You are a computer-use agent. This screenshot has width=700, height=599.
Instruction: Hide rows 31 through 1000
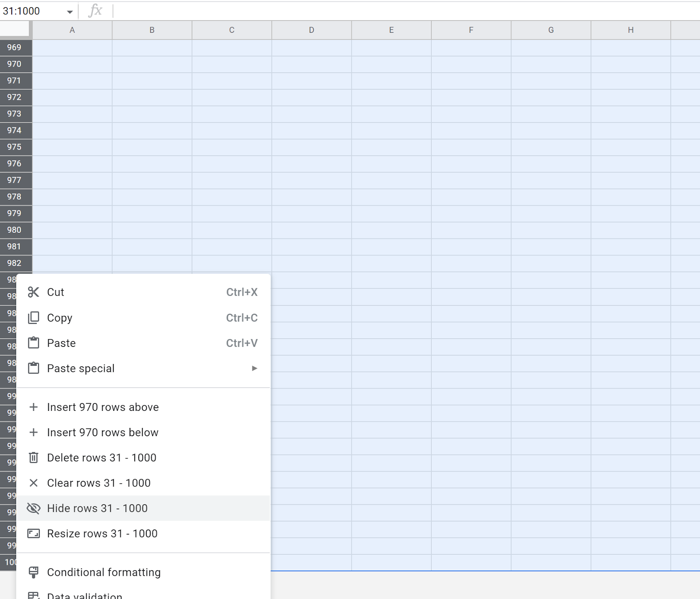[x=97, y=508]
